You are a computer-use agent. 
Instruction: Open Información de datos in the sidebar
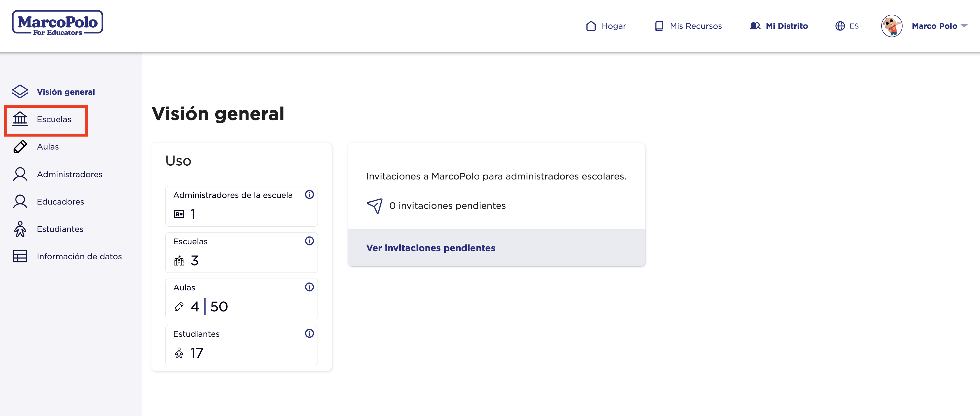coord(79,256)
